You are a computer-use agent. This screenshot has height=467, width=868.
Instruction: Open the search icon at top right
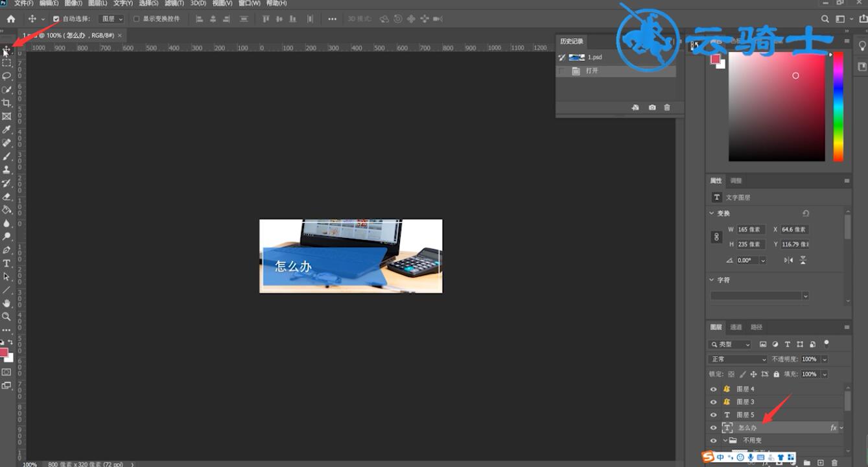pyautogui.click(x=825, y=19)
